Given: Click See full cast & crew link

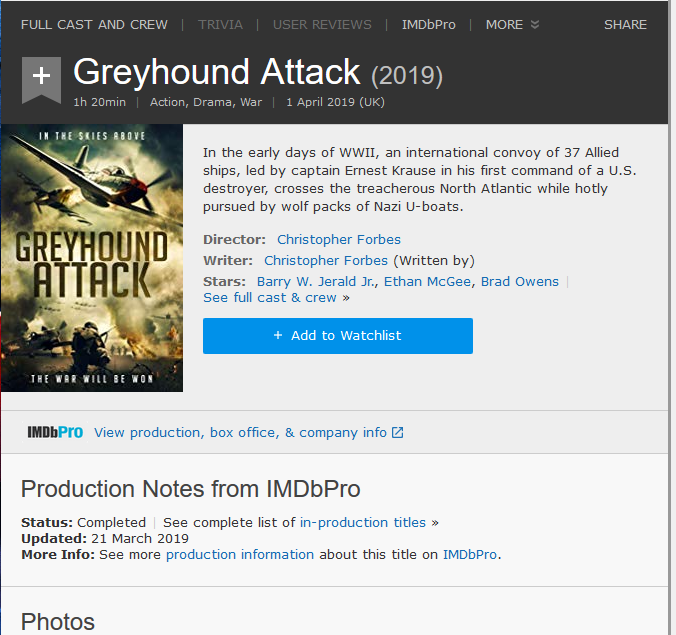Looking at the screenshot, I should (270, 298).
